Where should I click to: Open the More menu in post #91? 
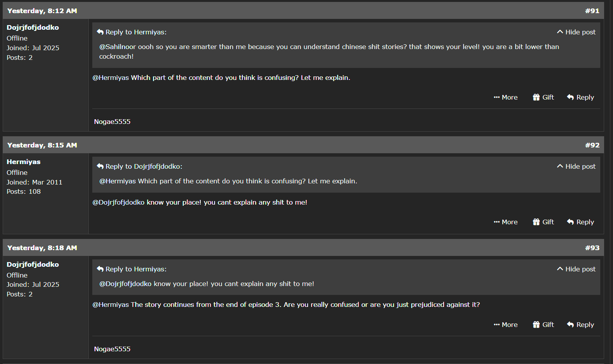pos(505,97)
